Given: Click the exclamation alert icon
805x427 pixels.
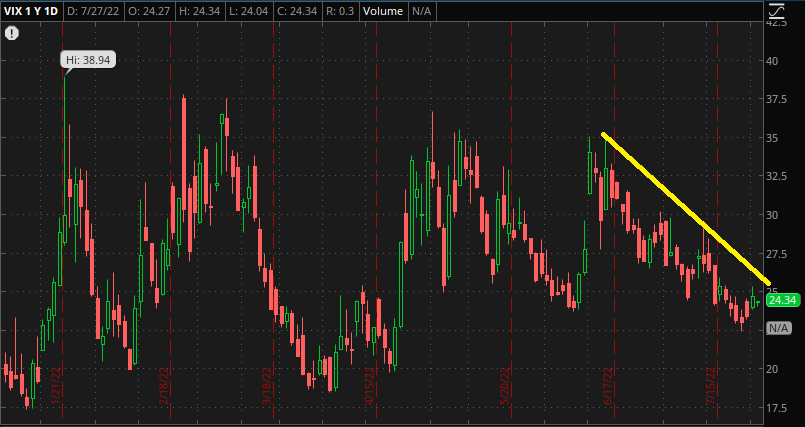Looking at the screenshot, I should (11, 34).
